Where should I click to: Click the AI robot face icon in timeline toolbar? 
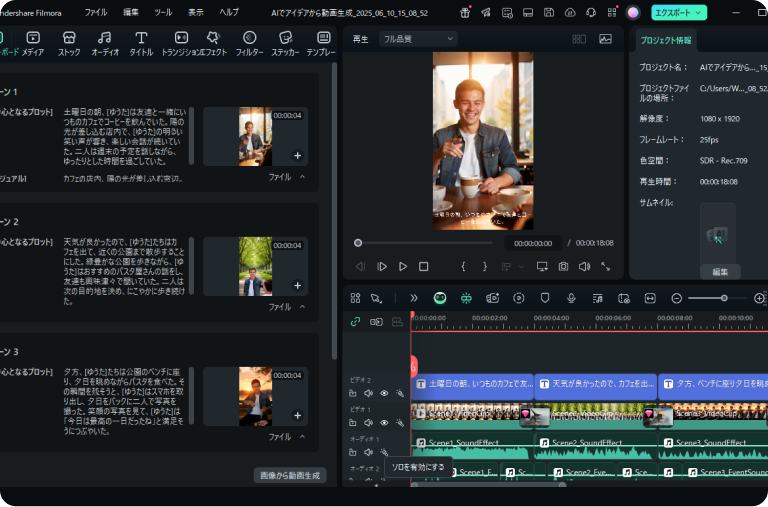click(440, 298)
